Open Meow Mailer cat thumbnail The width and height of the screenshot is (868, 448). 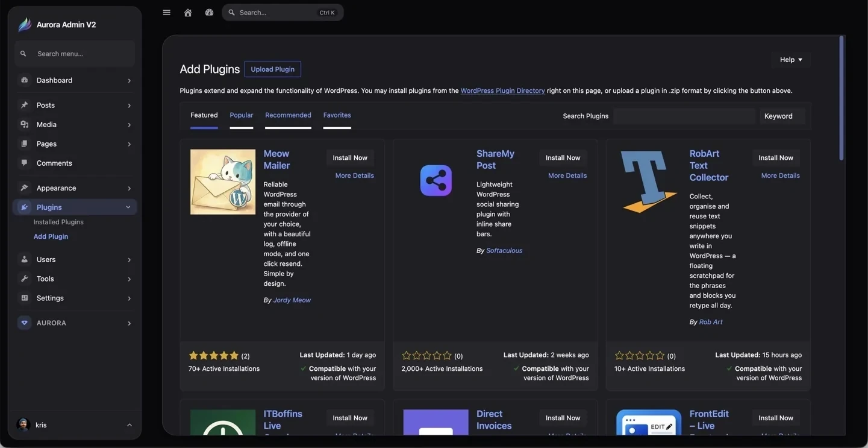point(223,182)
